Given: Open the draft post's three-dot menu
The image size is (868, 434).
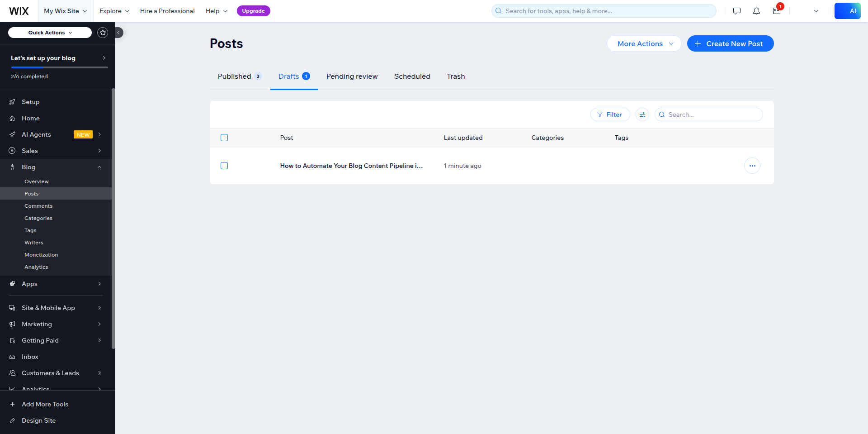Looking at the screenshot, I should [752, 166].
